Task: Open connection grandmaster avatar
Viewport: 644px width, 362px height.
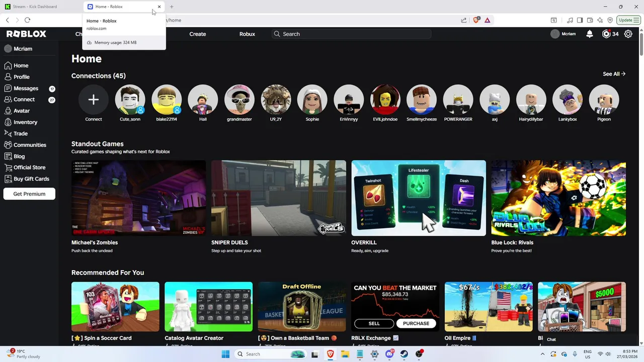Action: click(239, 100)
